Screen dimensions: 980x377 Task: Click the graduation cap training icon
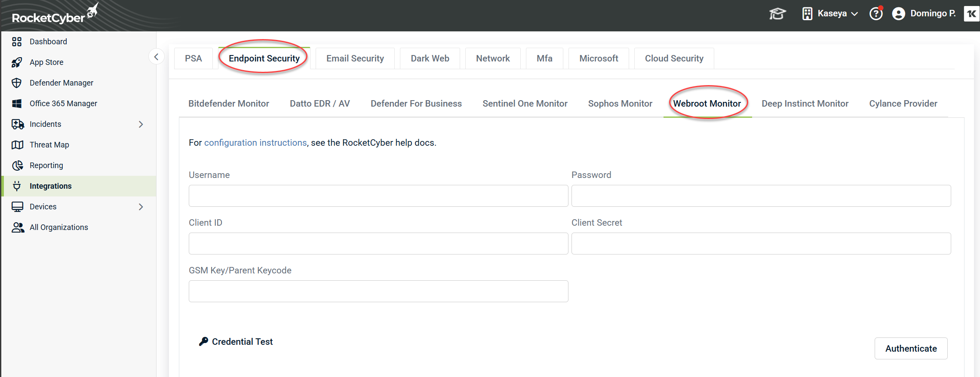click(777, 14)
